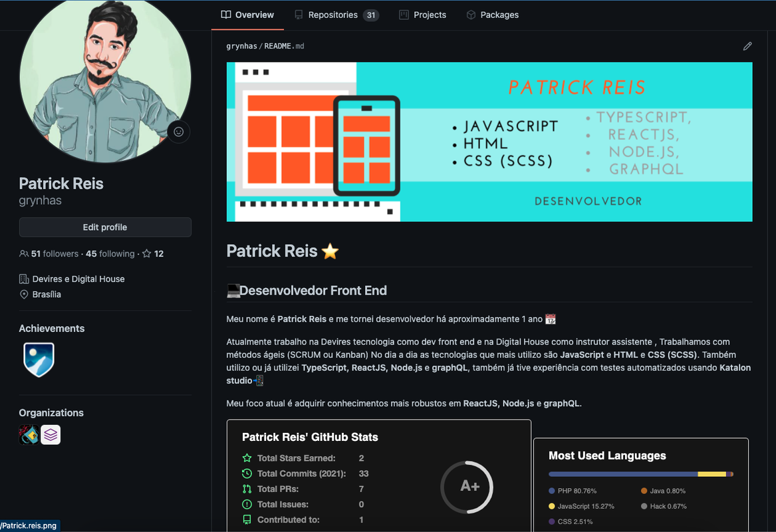776x532 pixels.
Task: Click the Devires e Digital House text
Action: pyautogui.click(x=78, y=279)
